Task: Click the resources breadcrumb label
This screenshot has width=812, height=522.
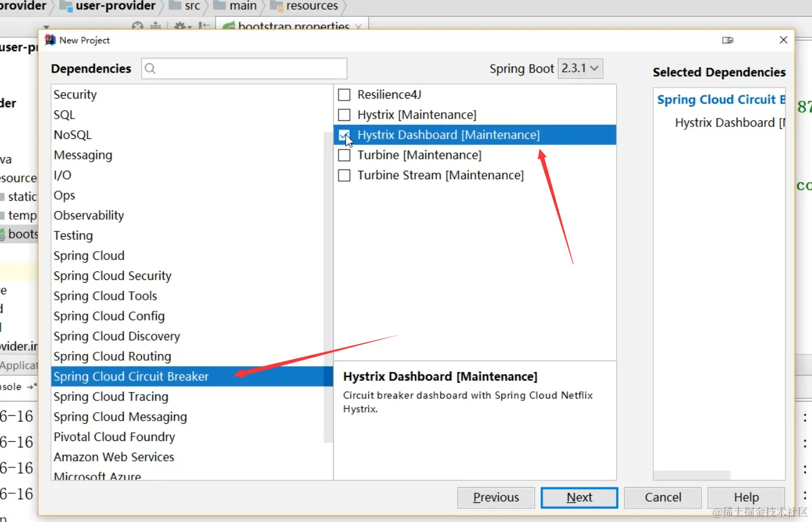Action: (x=312, y=6)
